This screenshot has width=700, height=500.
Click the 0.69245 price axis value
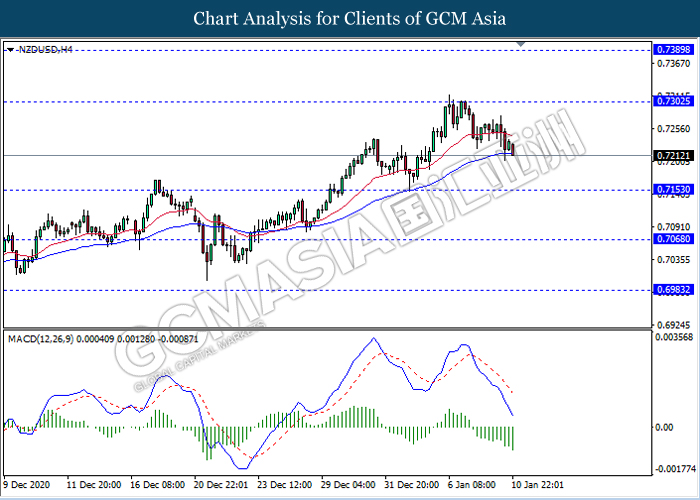(x=673, y=325)
